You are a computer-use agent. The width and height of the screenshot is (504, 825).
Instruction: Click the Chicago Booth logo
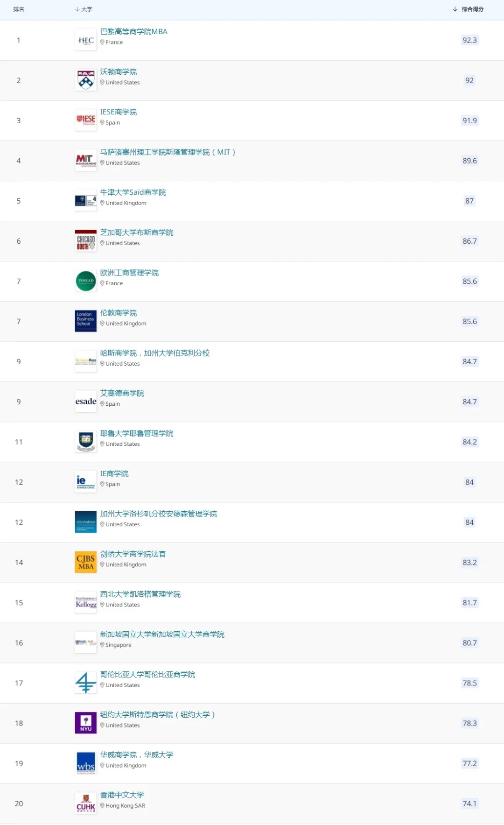coord(86,241)
